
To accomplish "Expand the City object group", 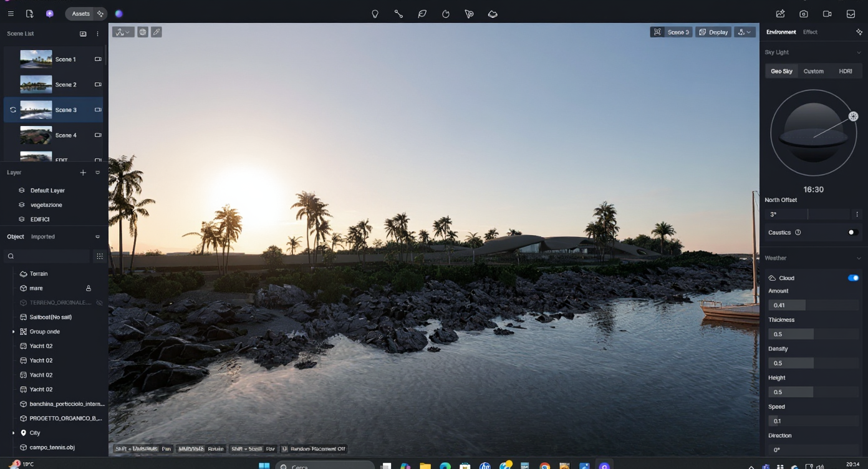I will point(13,433).
